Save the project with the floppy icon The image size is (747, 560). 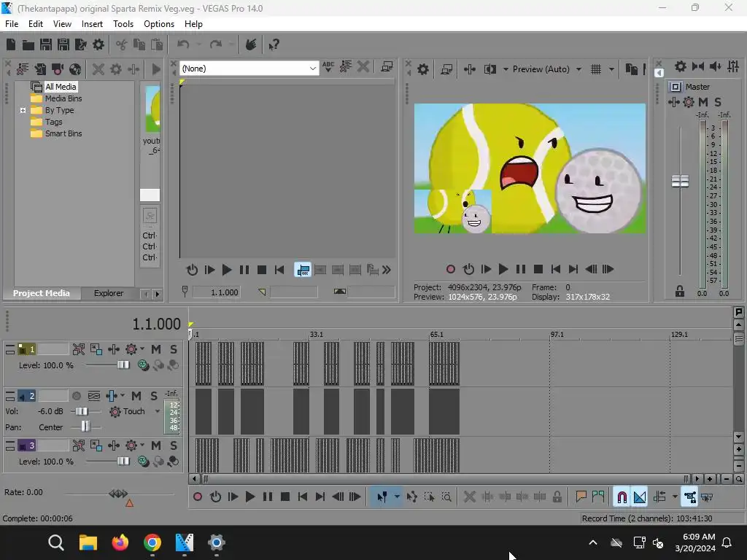click(x=46, y=44)
